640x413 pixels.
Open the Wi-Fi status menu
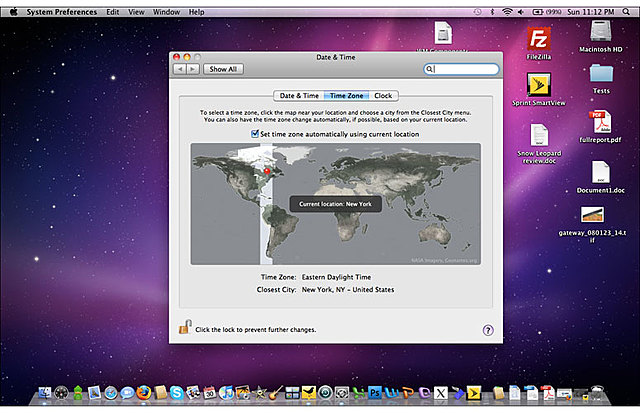coord(507,12)
